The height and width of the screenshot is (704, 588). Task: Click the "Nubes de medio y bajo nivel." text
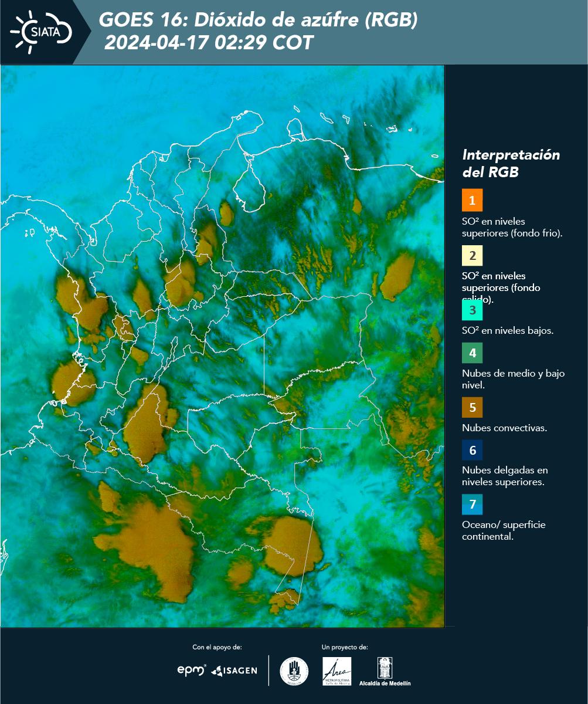513,379
